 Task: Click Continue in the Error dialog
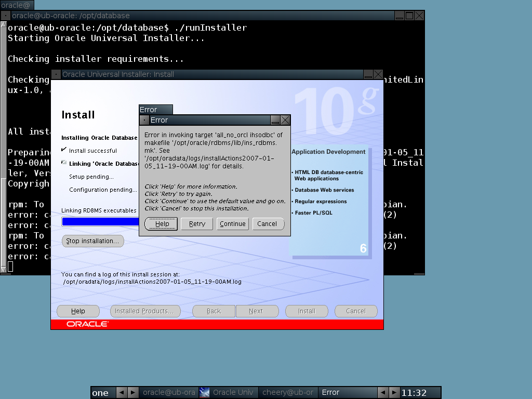click(233, 224)
